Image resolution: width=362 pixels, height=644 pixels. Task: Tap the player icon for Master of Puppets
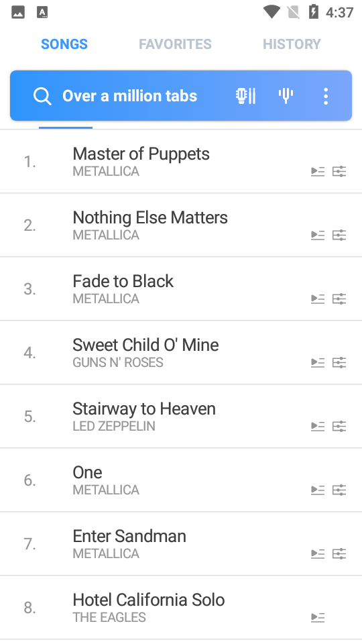318,171
